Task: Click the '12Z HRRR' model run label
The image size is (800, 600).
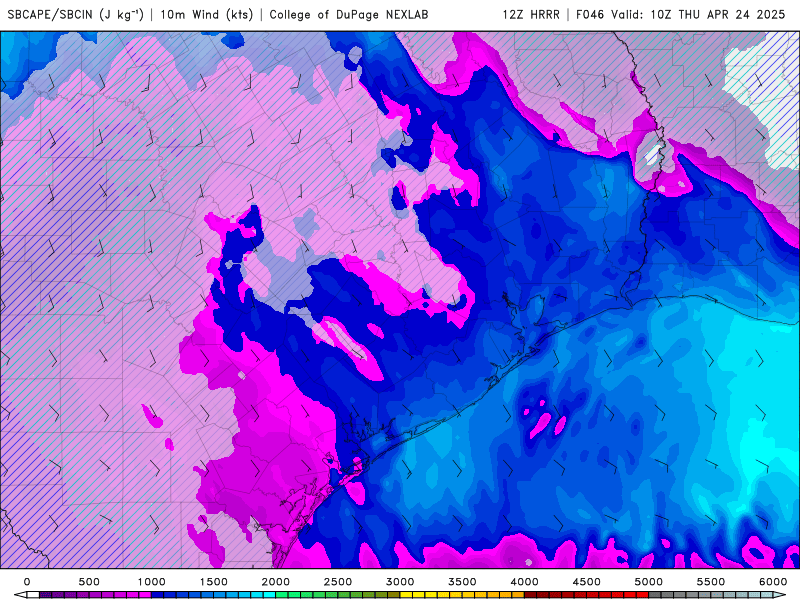Action: (x=531, y=15)
